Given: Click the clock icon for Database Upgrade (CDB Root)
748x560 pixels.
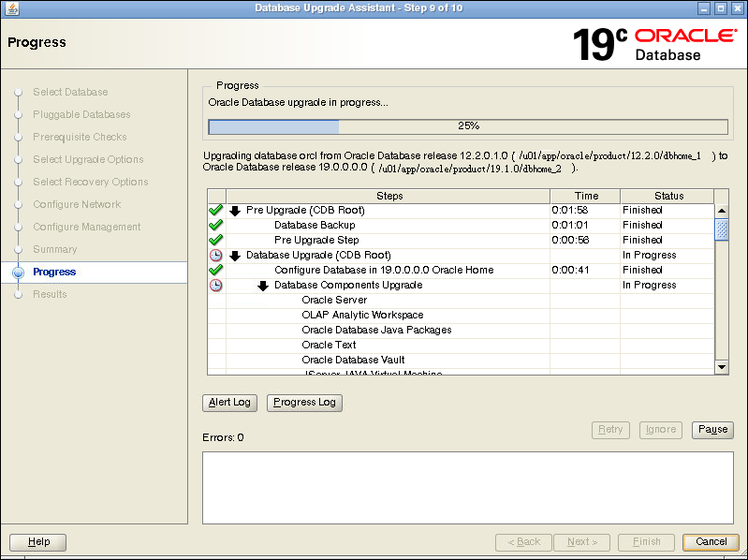Looking at the screenshot, I should click(215, 256).
